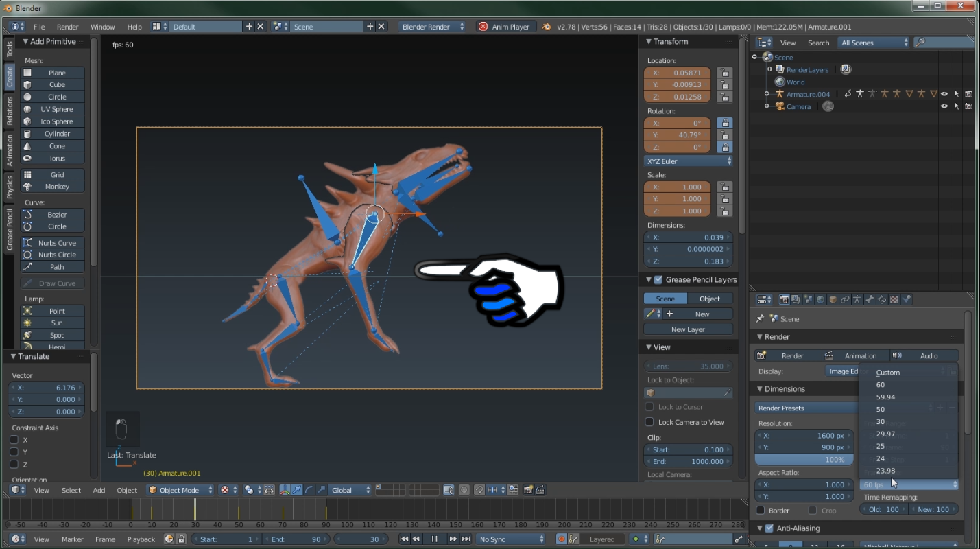Enable the Lock Camera to View checkbox
This screenshot has width=980, height=549.
click(x=649, y=422)
